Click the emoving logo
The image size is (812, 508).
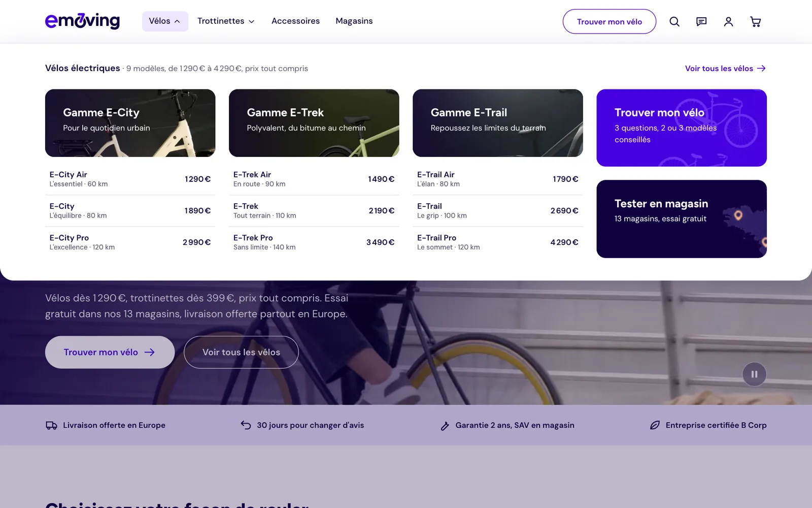tap(82, 21)
